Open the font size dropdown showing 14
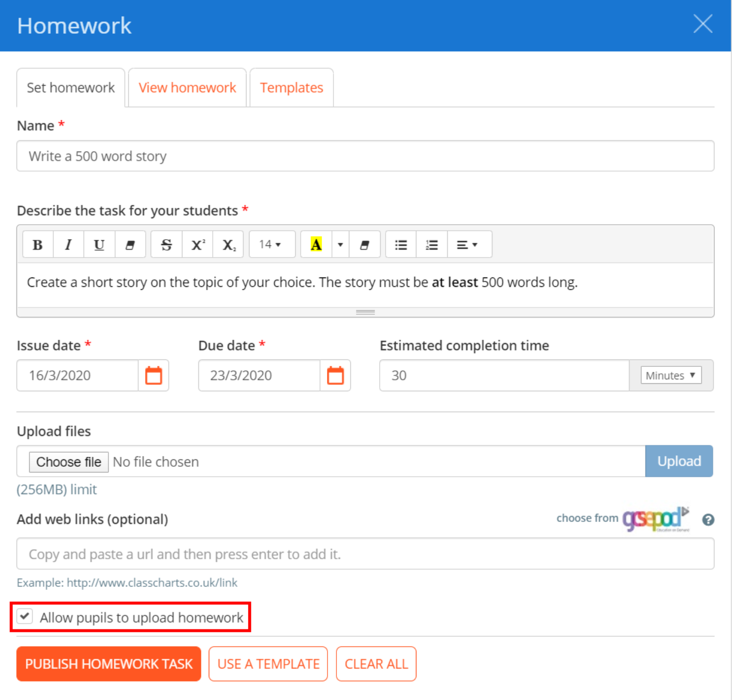 tap(271, 244)
